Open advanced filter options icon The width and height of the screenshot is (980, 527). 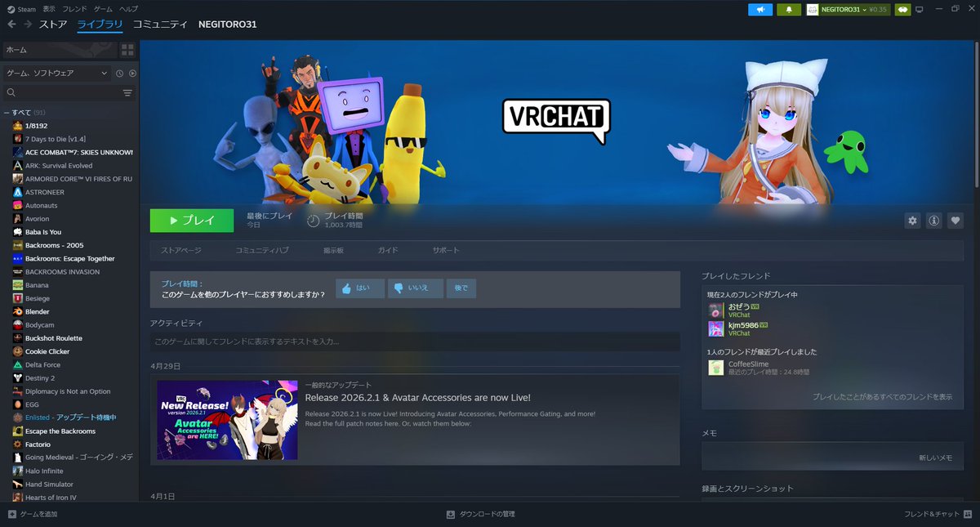pos(127,93)
